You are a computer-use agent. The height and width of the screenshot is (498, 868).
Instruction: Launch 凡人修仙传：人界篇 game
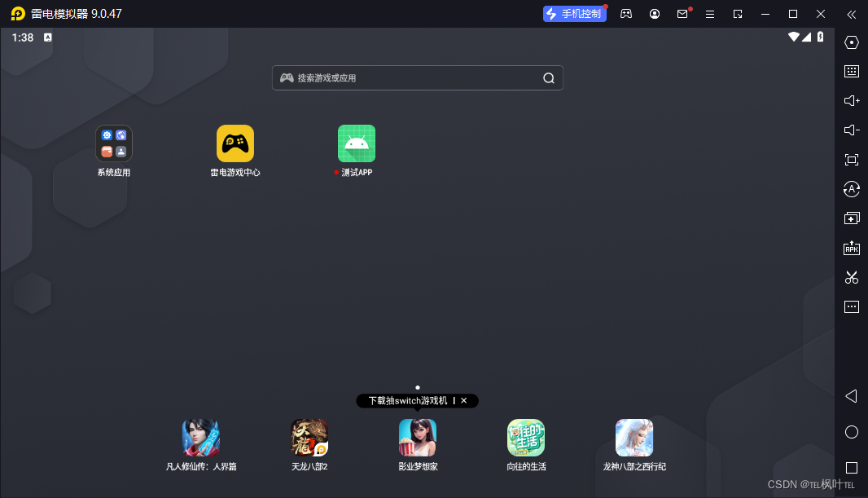tap(201, 438)
